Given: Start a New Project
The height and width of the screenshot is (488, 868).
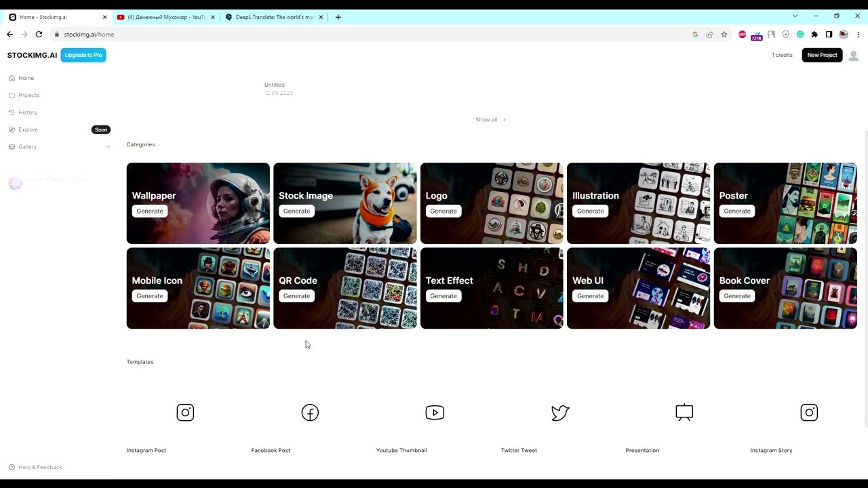Looking at the screenshot, I should pos(822,55).
